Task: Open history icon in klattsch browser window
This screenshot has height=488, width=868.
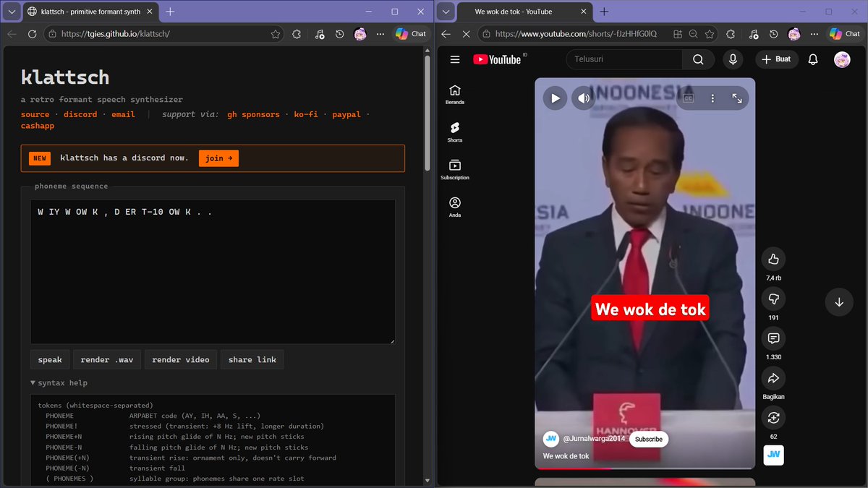Action: pos(339,34)
